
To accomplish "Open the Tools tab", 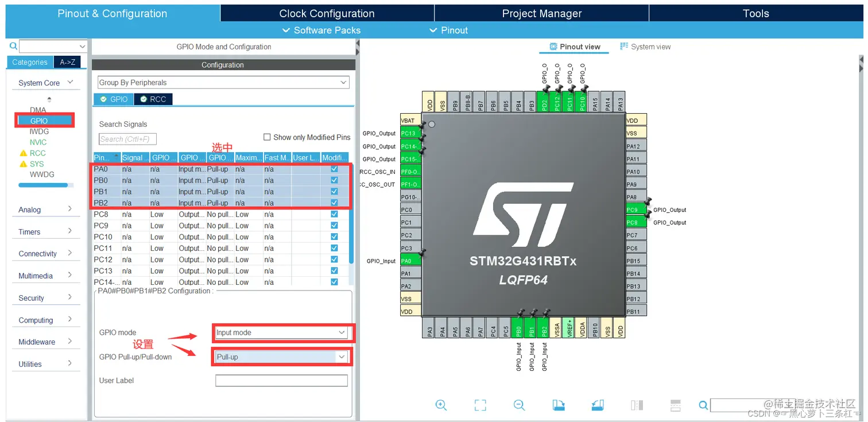I will (755, 13).
